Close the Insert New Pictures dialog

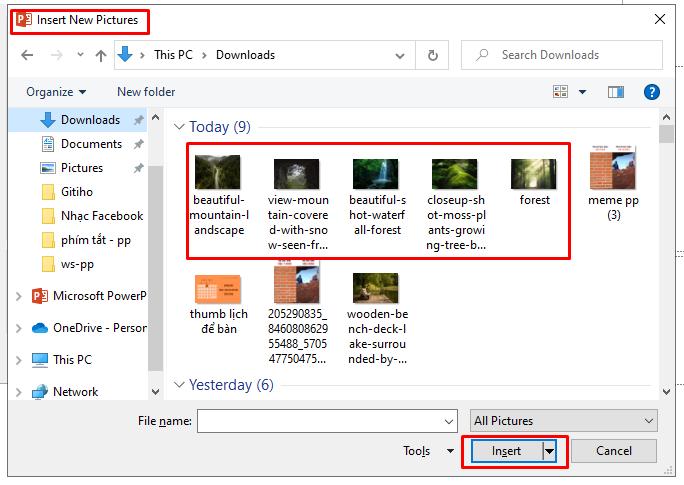click(660, 19)
